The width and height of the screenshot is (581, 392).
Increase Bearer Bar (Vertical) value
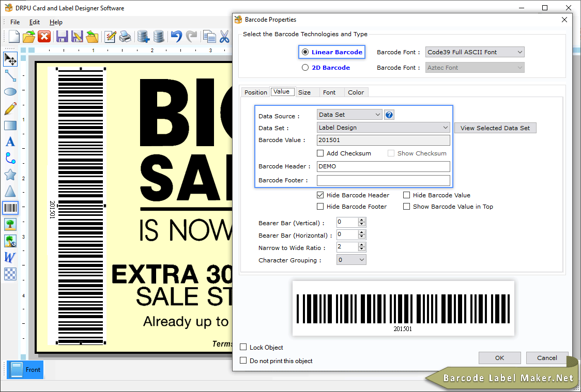coord(362,220)
